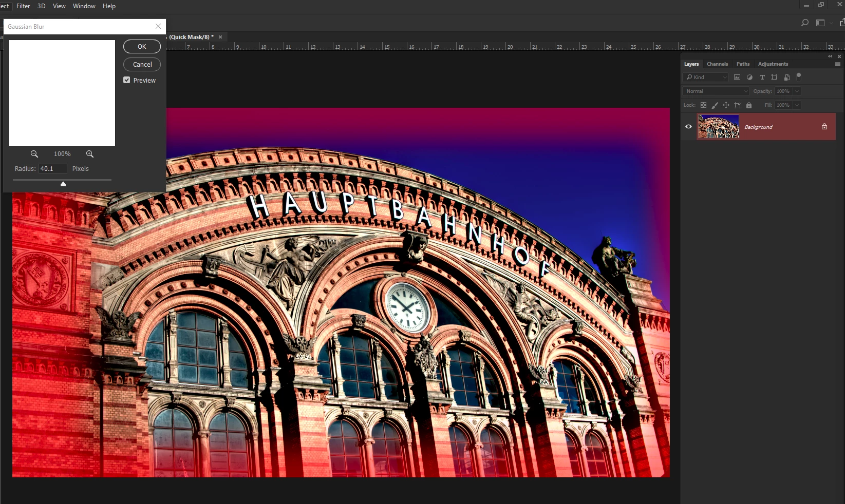Open the Help menu

109,6
